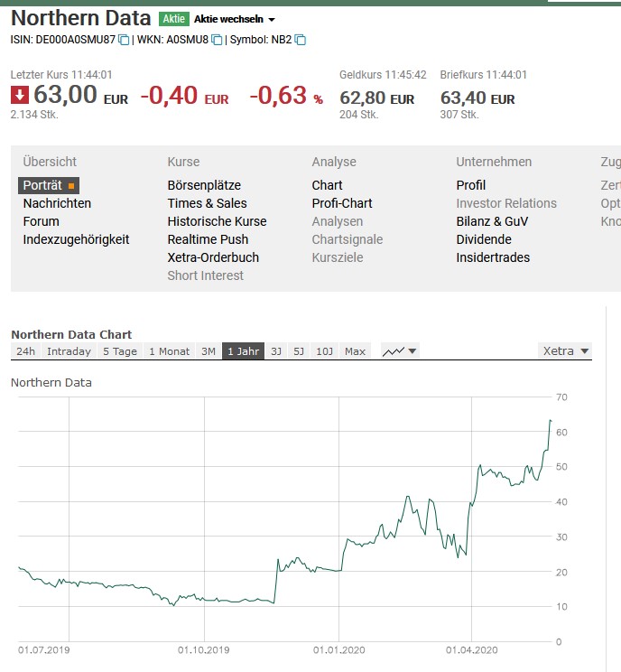The image size is (621, 672).
Task: Select the 1 Jahr chart range
Action: [x=244, y=351]
